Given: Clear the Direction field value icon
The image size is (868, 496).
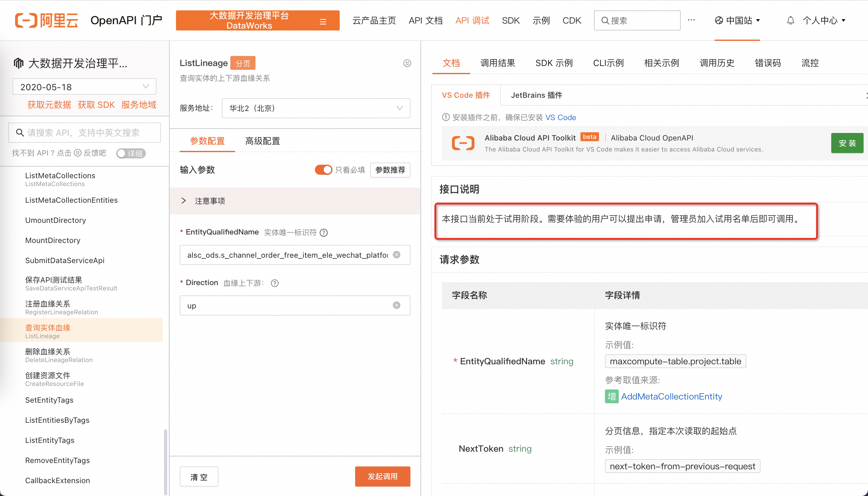Looking at the screenshot, I should point(397,305).
